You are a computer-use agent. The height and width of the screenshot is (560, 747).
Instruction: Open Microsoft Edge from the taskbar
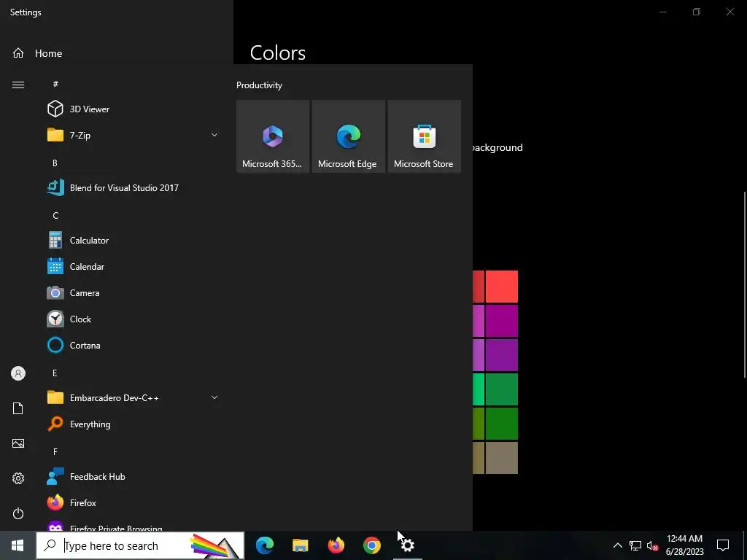click(x=265, y=545)
